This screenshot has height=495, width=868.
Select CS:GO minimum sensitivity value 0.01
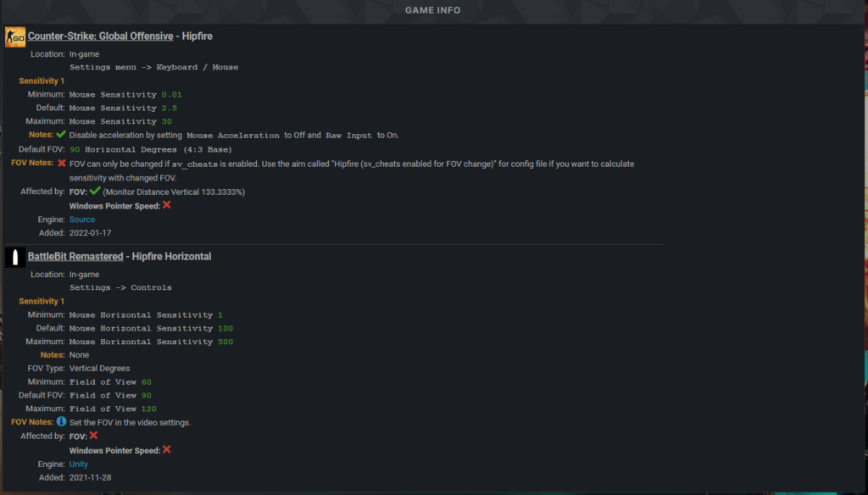pyautogui.click(x=171, y=95)
